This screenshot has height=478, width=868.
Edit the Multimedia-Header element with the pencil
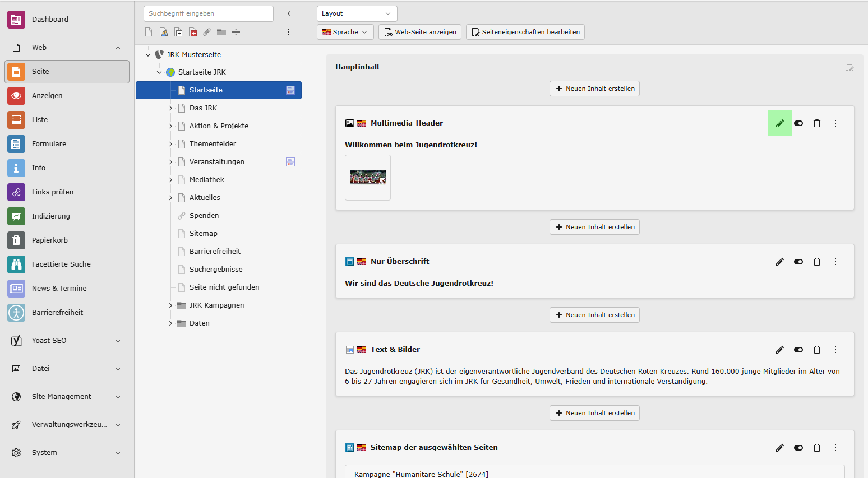780,123
